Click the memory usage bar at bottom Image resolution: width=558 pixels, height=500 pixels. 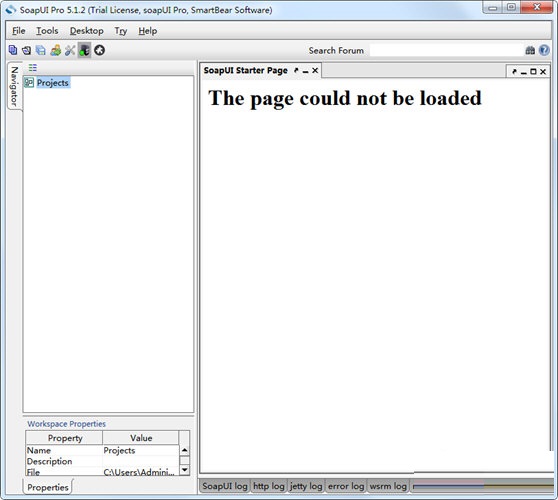[484, 486]
